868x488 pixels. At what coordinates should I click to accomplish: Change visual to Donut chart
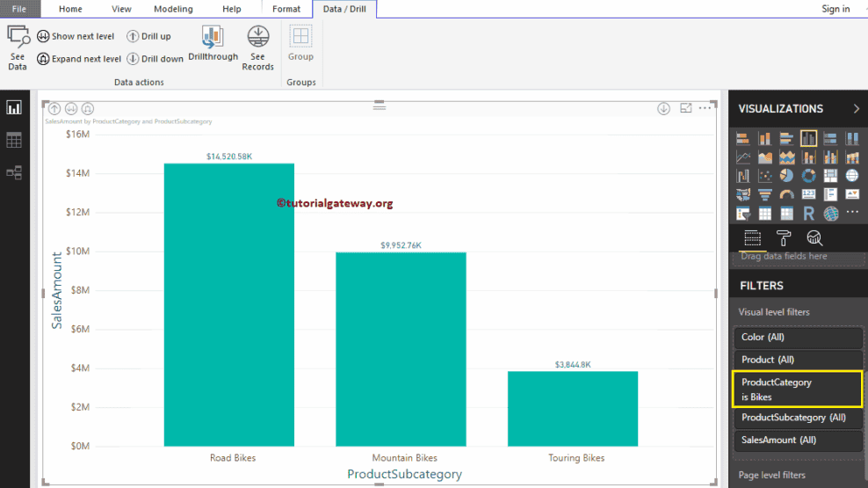tap(808, 176)
